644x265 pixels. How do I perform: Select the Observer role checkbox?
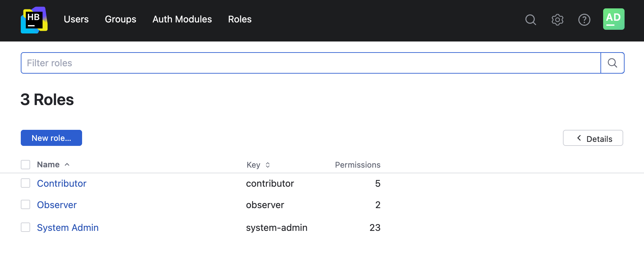tap(25, 204)
